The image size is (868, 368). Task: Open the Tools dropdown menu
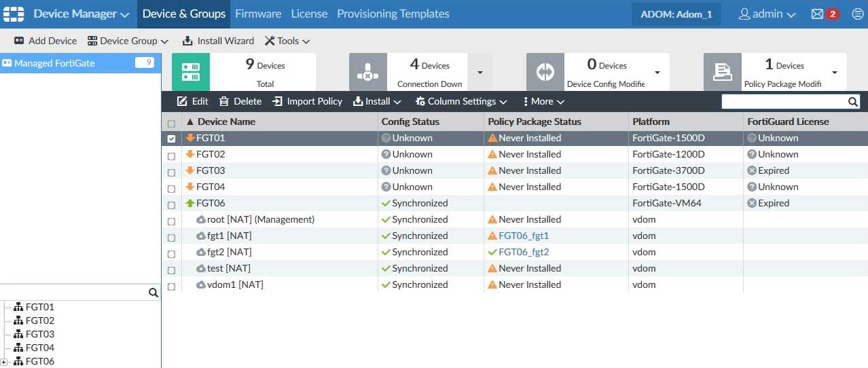(x=287, y=41)
